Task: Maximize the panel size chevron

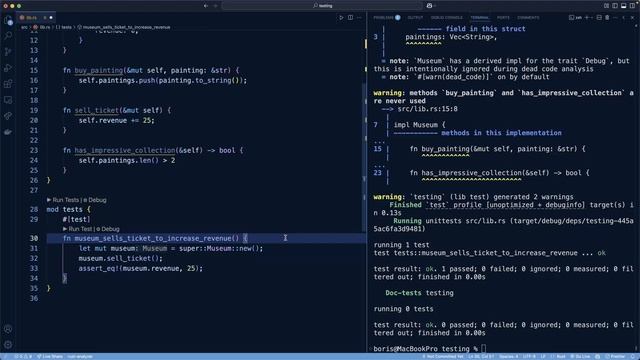Action: pyautogui.click(x=624, y=18)
